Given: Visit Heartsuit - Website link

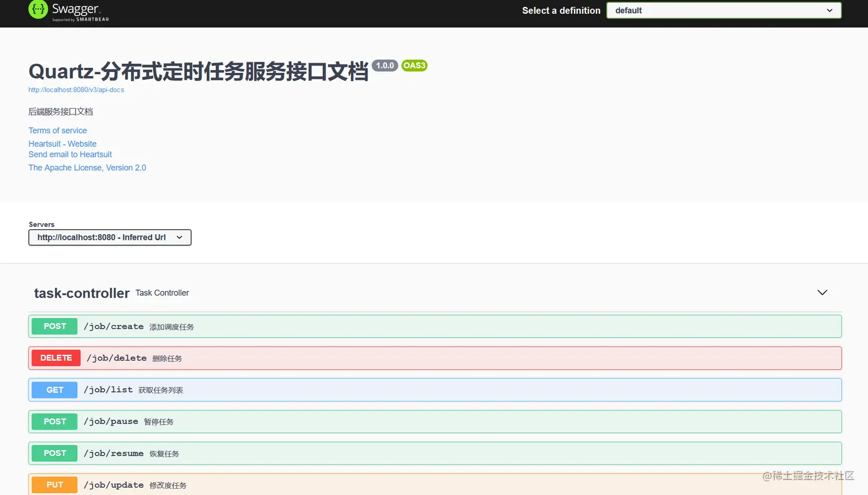Looking at the screenshot, I should (63, 144).
